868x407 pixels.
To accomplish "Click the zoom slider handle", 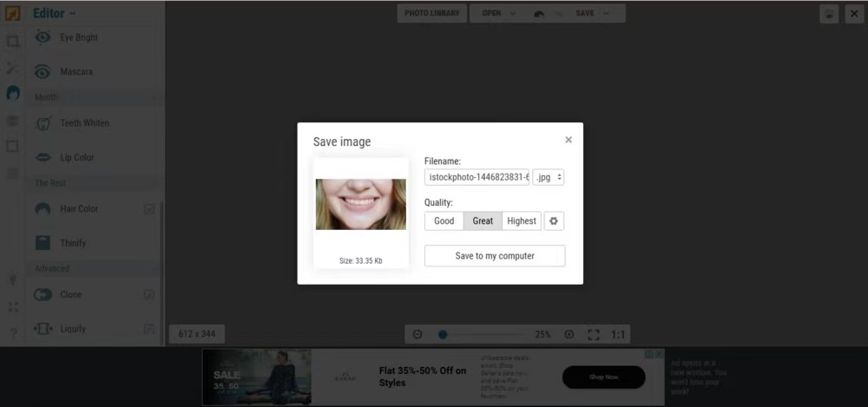I will click(x=443, y=334).
